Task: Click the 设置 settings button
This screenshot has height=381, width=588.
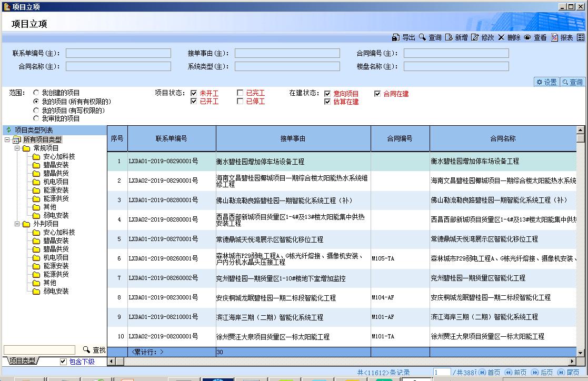Action: pyautogui.click(x=546, y=82)
